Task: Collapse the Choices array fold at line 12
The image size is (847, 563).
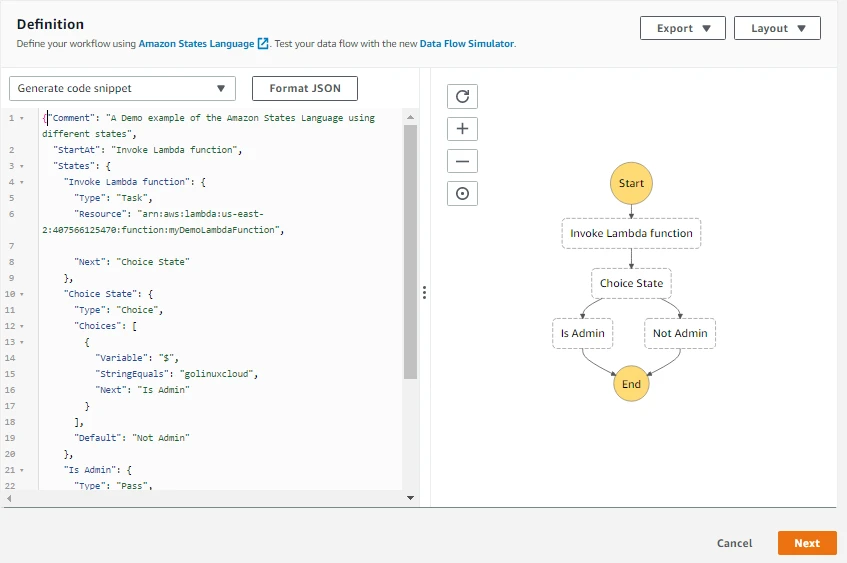Action: point(22,326)
